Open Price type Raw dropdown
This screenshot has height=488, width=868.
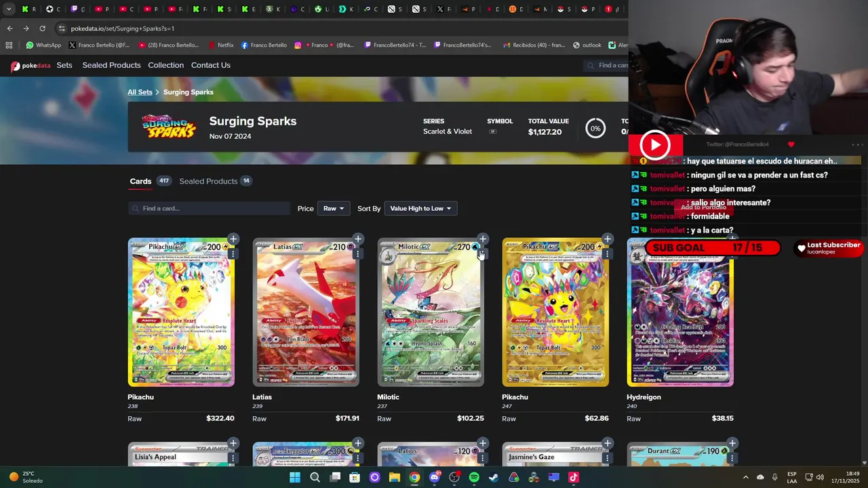coord(333,208)
